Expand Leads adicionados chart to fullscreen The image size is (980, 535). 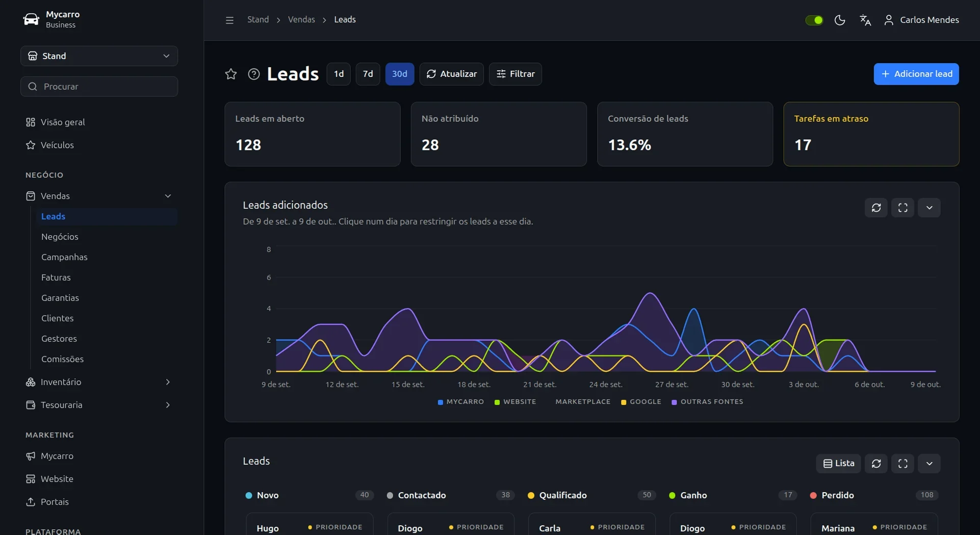[902, 208]
